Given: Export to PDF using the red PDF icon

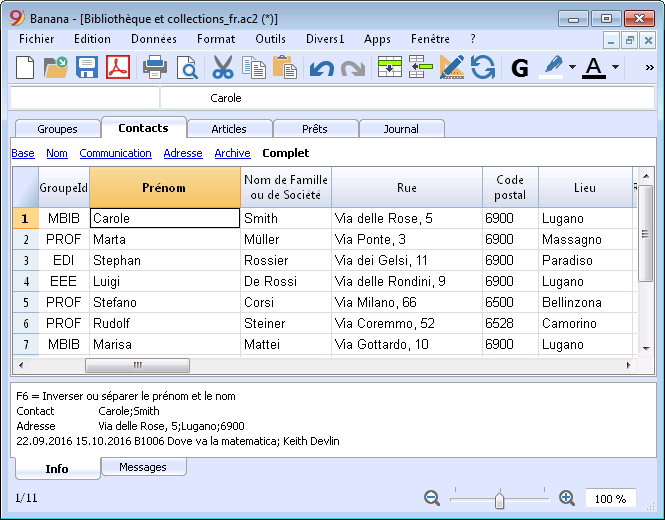Looking at the screenshot, I should (118, 67).
